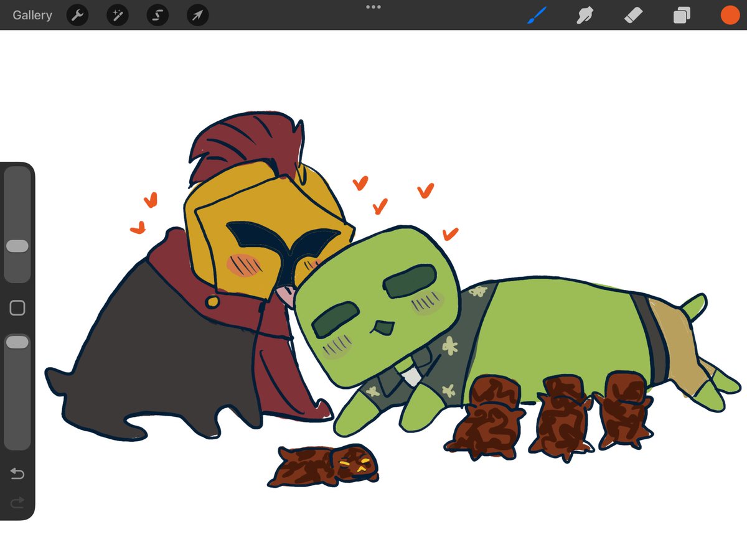Image resolution: width=747 pixels, height=560 pixels.
Task: Tap the square modify button on sidebar
Action: coord(17,307)
